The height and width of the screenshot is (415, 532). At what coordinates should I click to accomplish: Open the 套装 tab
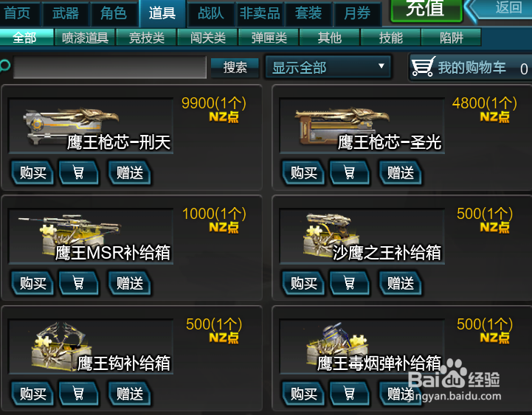point(308,13)
